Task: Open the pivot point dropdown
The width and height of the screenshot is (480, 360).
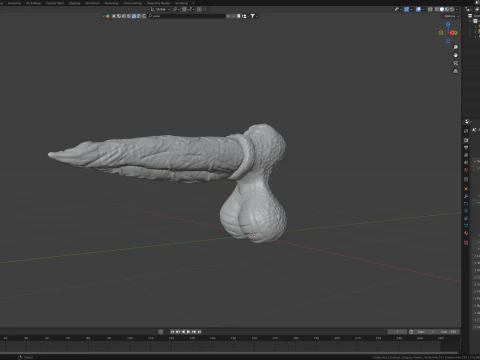Action: coord(175,9)
